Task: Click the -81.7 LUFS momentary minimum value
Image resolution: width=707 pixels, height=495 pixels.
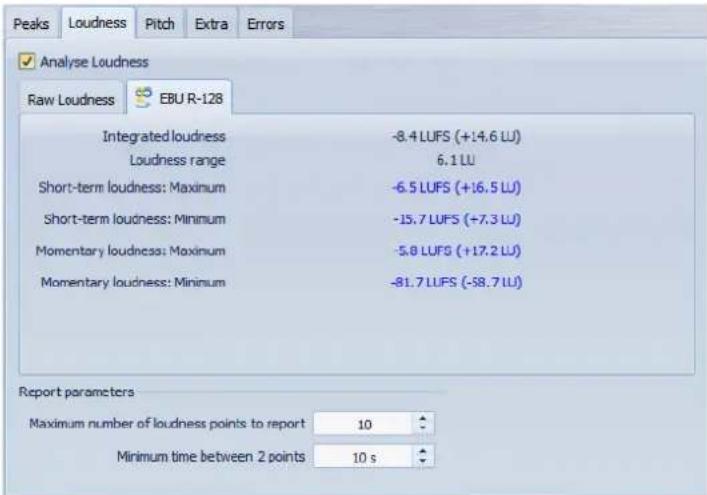Action: 456,282
